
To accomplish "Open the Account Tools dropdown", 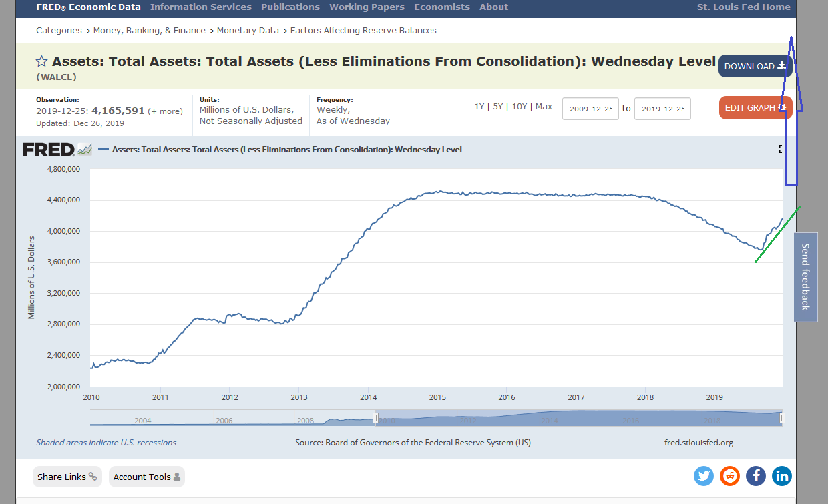I will click(146, 477).
